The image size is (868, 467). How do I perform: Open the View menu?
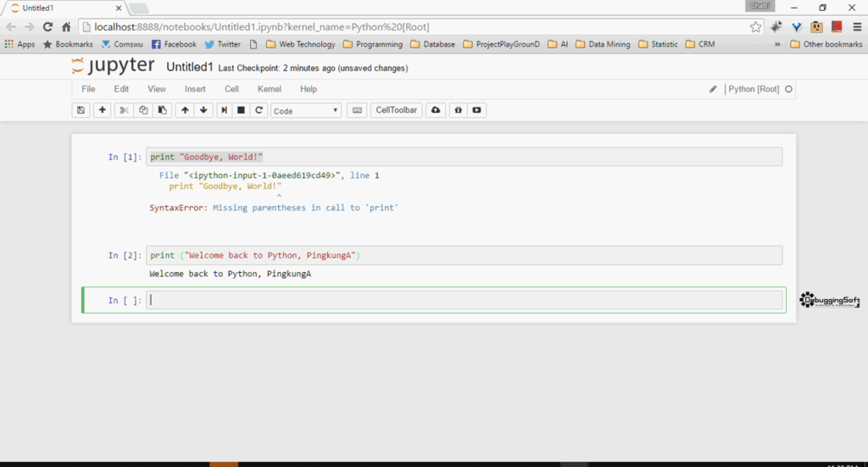pos(157,89)
